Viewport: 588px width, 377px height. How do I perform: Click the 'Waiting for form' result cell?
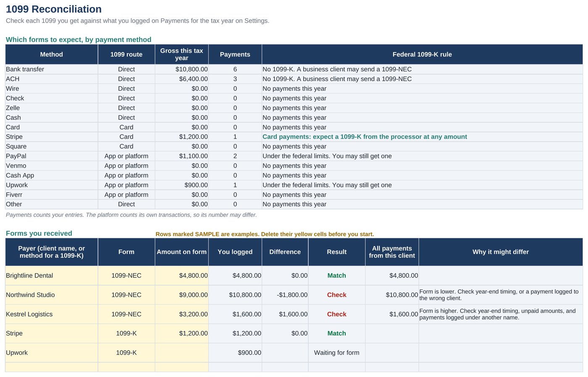(x=337, y=353)
